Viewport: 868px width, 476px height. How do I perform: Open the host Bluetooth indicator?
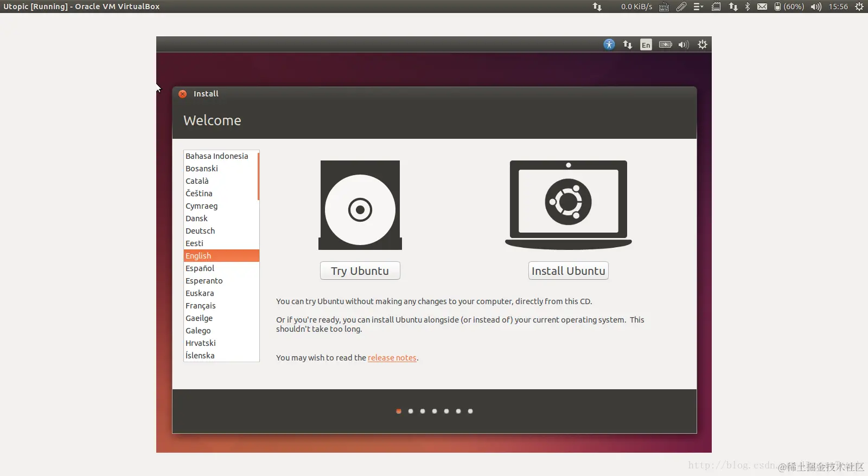[748, 7]
